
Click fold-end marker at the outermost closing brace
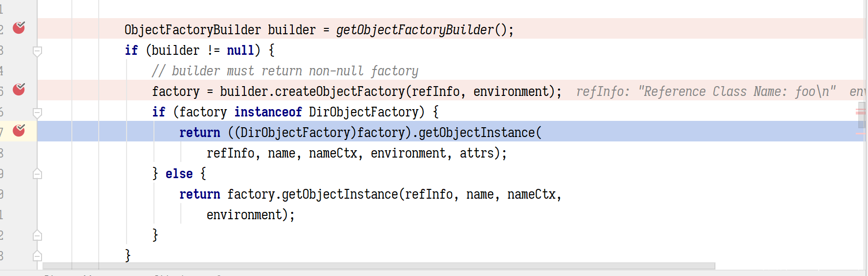point(37,256)
